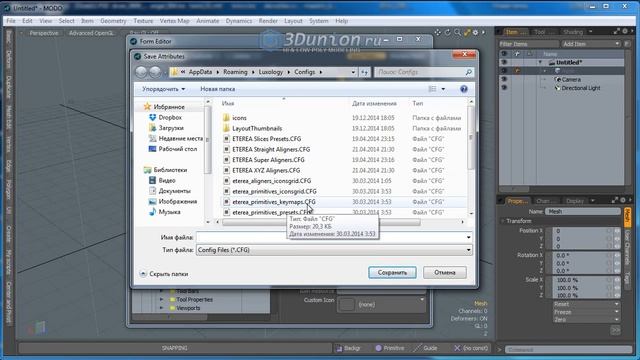Click into the Имя файла input field
640x360 pixels.
click(x=330, y=237)
